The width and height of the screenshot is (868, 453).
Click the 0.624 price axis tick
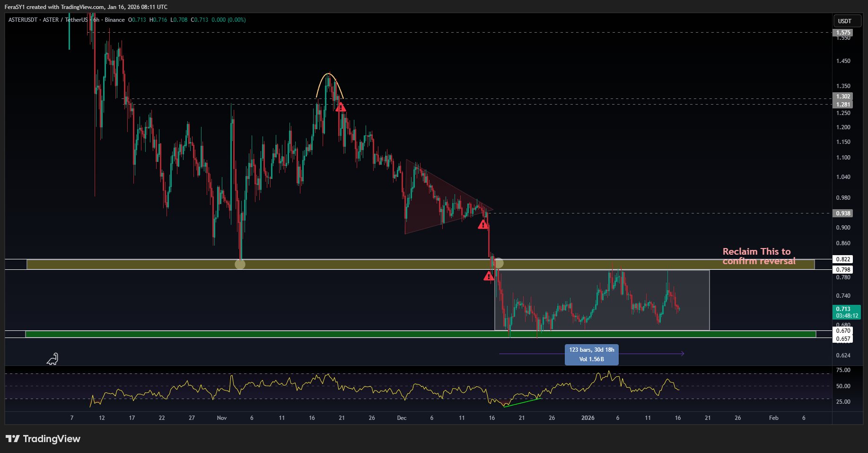843,355
